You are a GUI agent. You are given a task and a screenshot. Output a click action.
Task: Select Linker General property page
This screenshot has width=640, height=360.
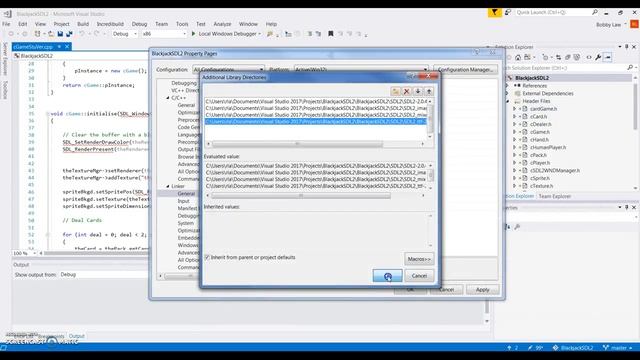[186, 193]
